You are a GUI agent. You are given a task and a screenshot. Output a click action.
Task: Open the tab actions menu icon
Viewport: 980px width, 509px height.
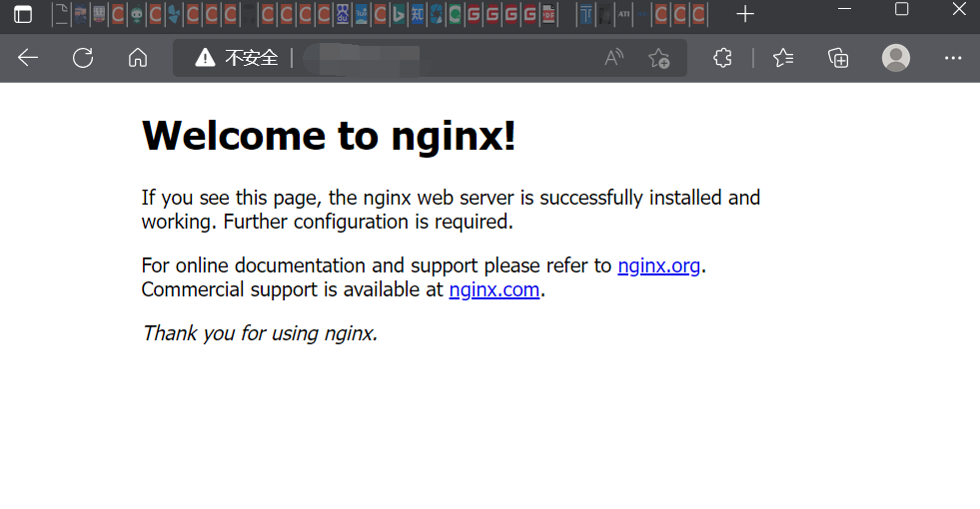point(23,14)
